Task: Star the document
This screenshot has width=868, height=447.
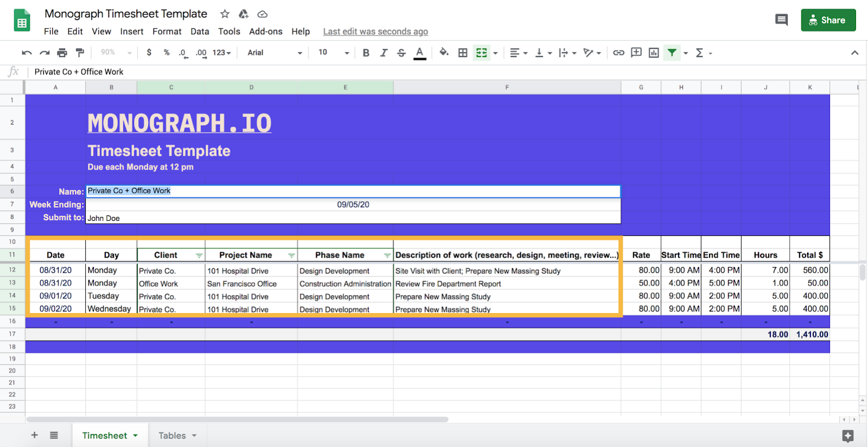Action: pos(225,14)
